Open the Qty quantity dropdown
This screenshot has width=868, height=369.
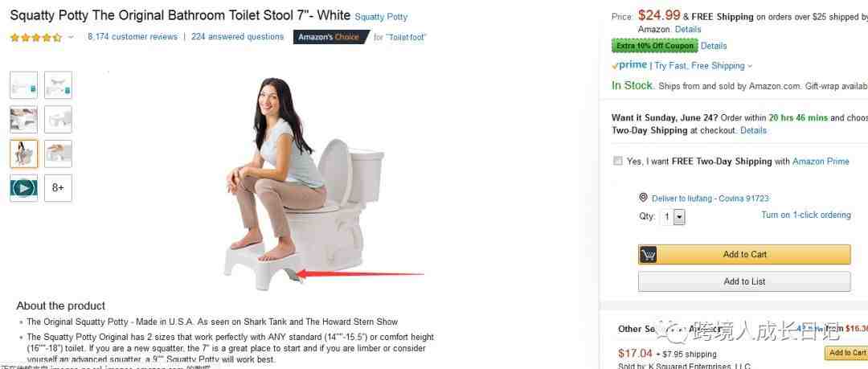point(672,216)
